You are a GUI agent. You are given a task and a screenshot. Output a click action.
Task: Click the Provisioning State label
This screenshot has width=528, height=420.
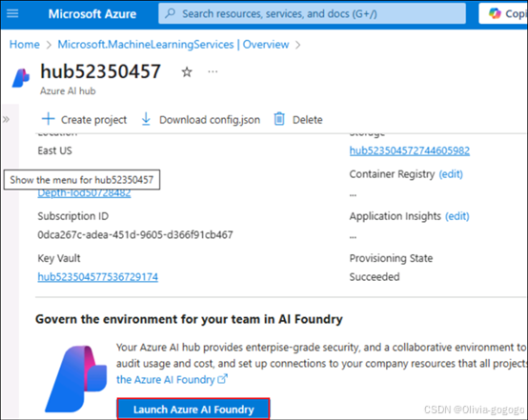coord(391,258)
